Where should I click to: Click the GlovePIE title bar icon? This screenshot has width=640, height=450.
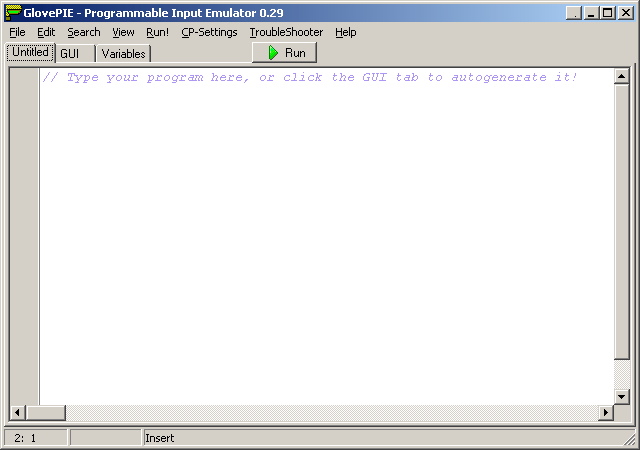click(x=13, y=13)
